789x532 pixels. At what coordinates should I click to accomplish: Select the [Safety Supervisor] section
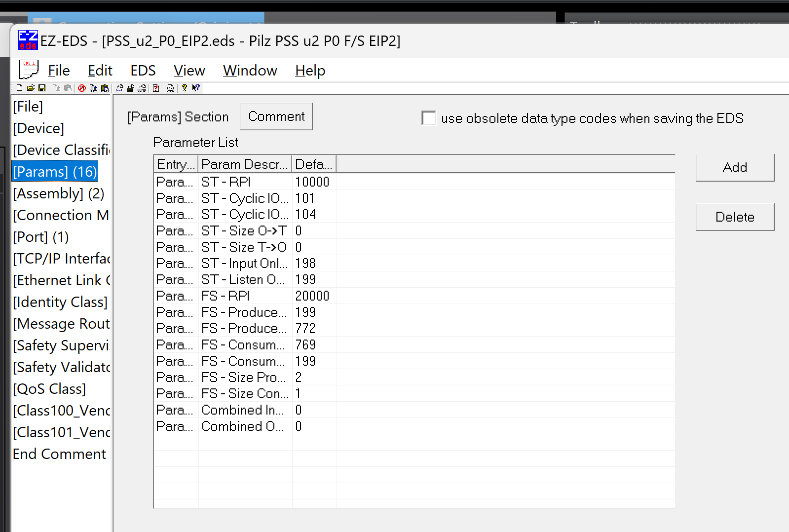pos(62,345)
